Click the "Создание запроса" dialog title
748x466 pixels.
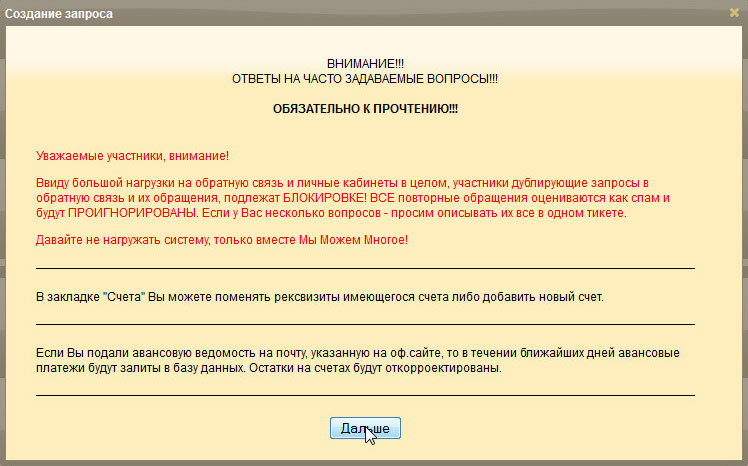(59, 14)
